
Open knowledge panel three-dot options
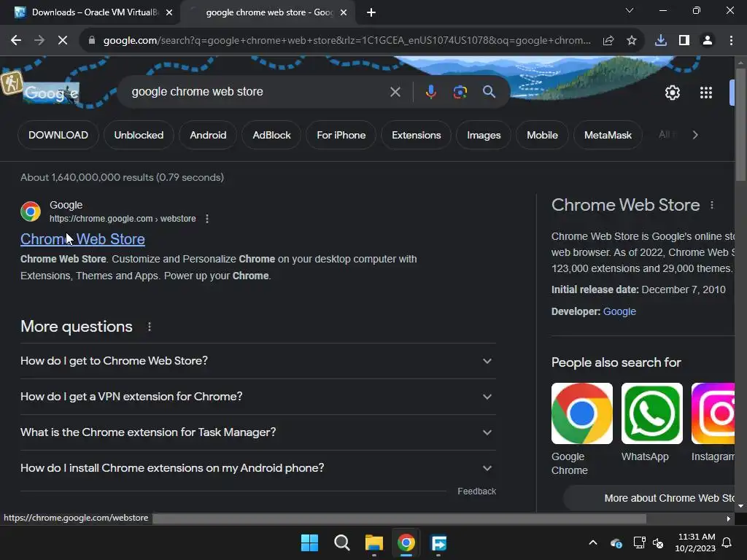click(x=712, y=205)
